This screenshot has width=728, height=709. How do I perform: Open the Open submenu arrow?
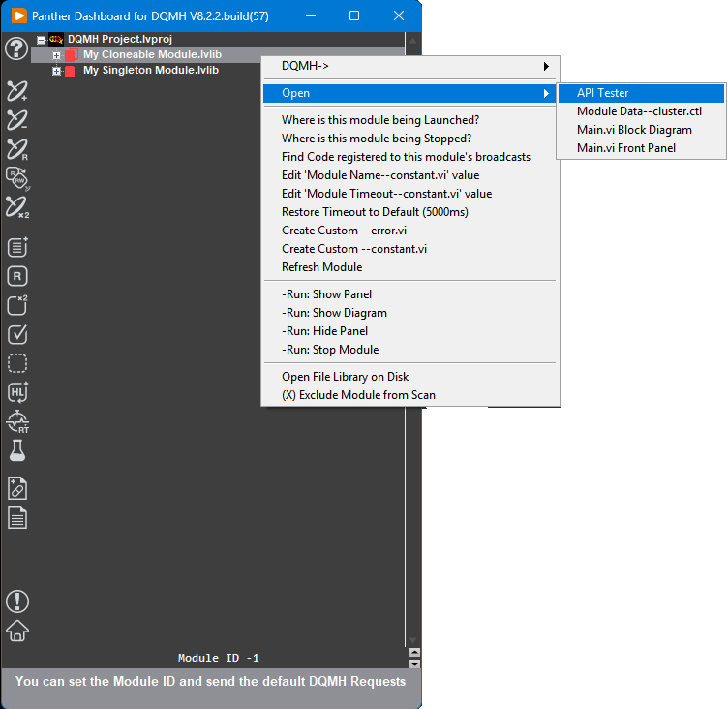(546, 93)
